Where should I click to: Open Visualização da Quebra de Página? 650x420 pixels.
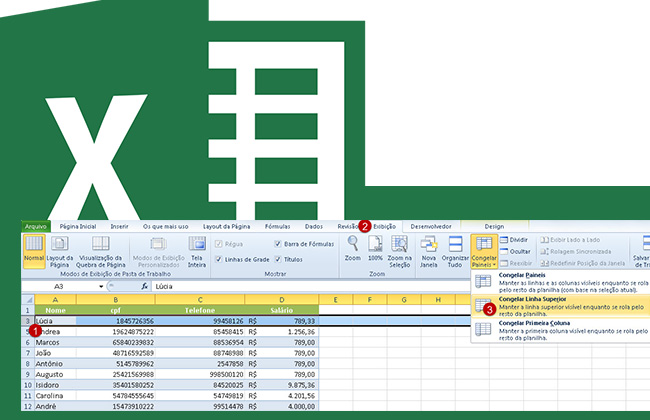point(101,252)
